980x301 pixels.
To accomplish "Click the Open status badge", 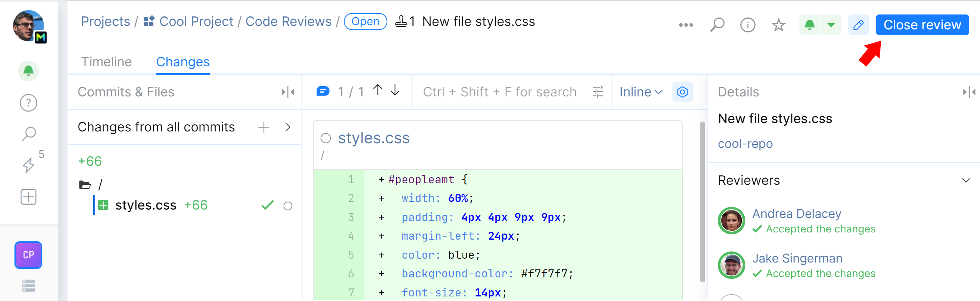I will (x=366, y=21).
